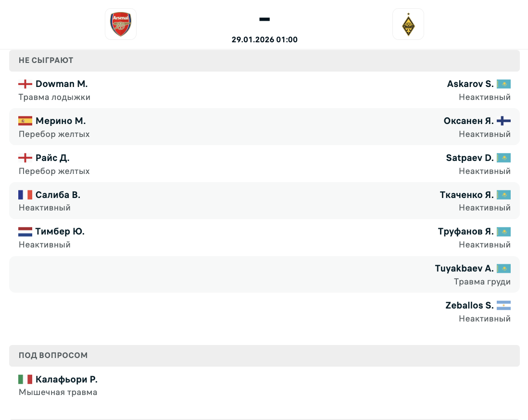Click the Arsenal team logo
This screenshot has width=528, height=420.
121,24
